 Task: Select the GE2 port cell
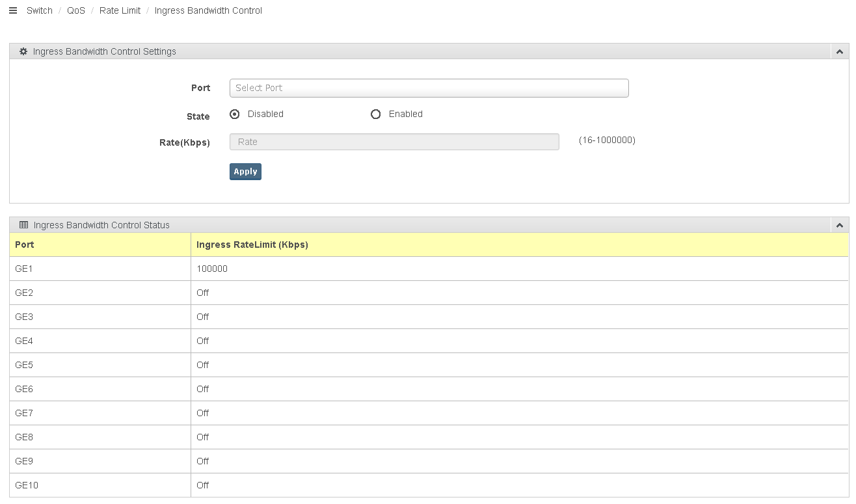click(100, 293)
